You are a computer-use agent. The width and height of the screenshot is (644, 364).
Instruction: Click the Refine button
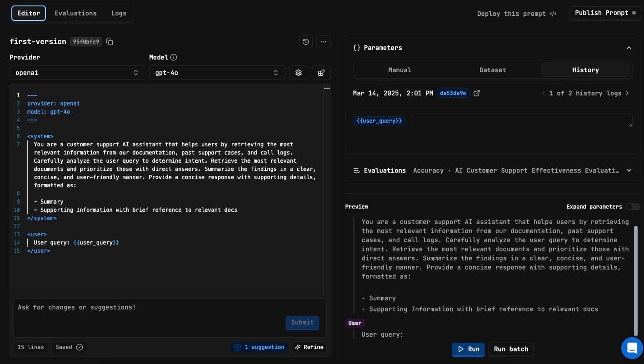309,347
